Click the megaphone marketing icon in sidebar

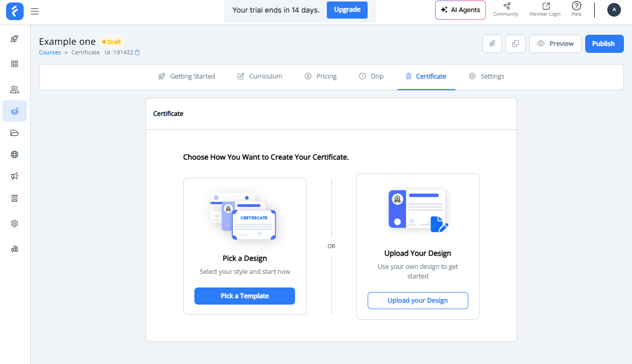point(14,176)
